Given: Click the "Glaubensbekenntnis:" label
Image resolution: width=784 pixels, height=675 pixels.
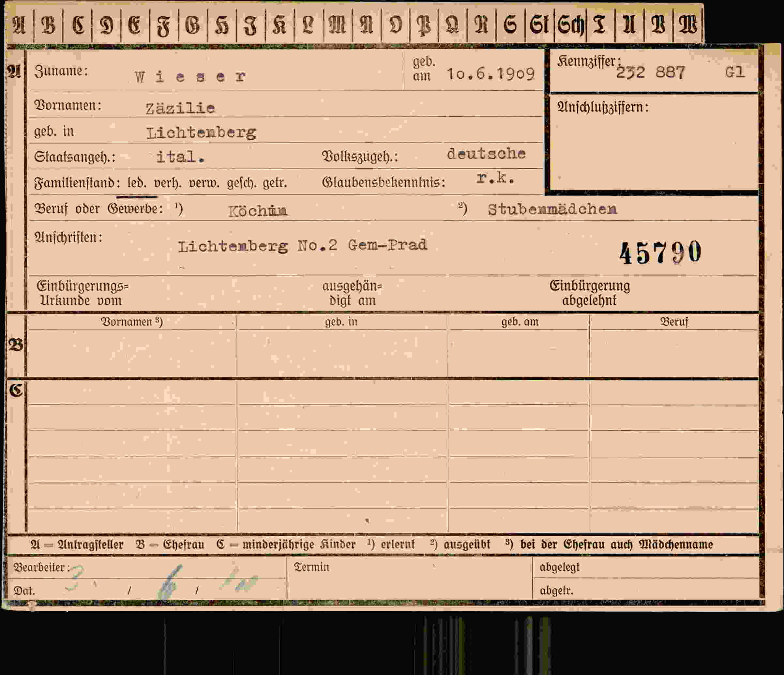Looking at the screenshot, I should [384, 182].
